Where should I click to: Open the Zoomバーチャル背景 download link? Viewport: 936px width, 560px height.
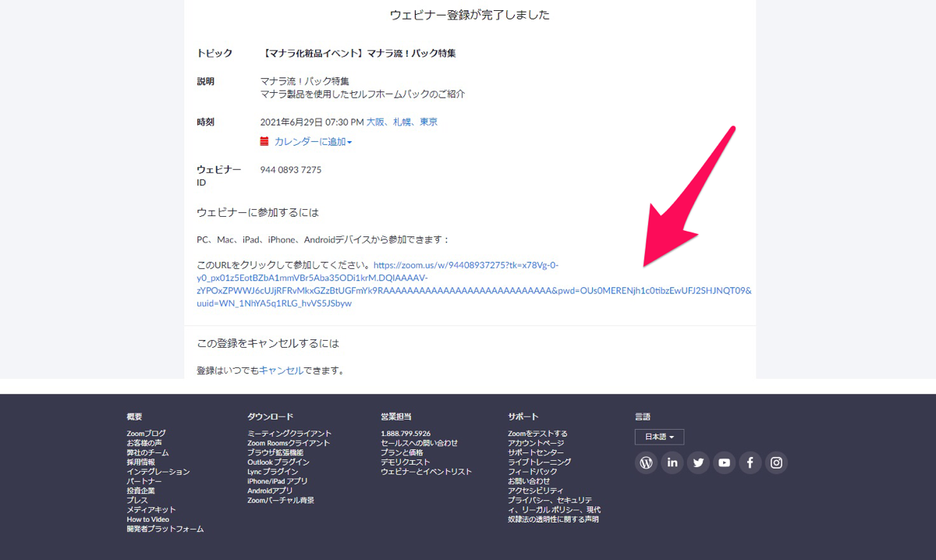(x=281, y=500)
